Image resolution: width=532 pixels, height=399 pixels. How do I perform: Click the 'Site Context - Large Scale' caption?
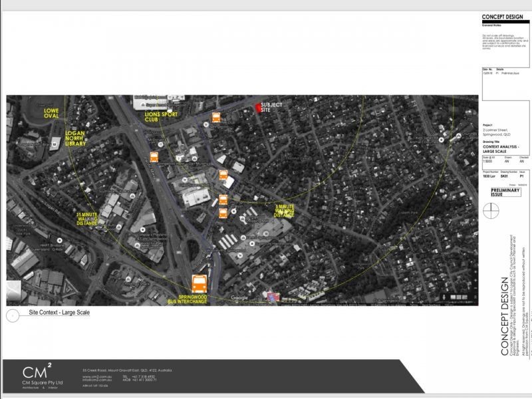tap(59, 312)
